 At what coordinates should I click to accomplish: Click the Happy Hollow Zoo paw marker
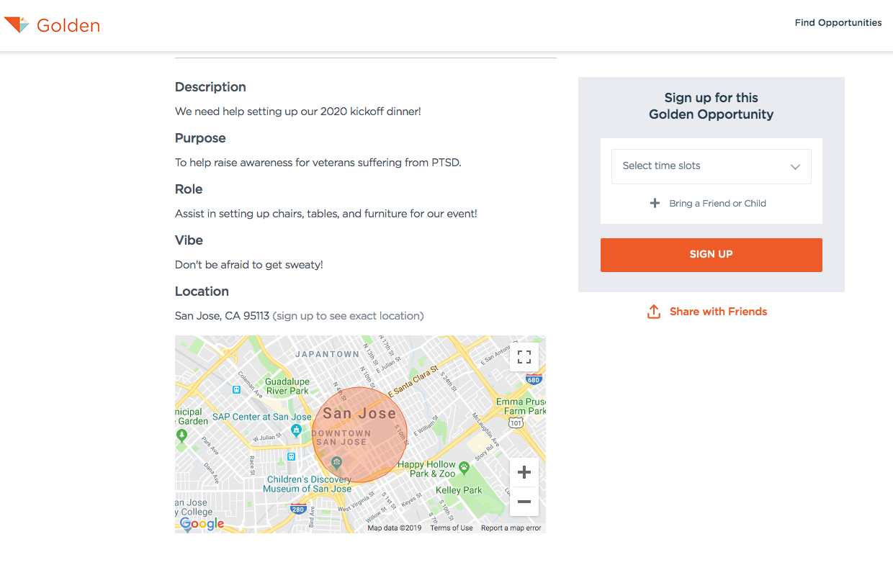tap(465, 468)
